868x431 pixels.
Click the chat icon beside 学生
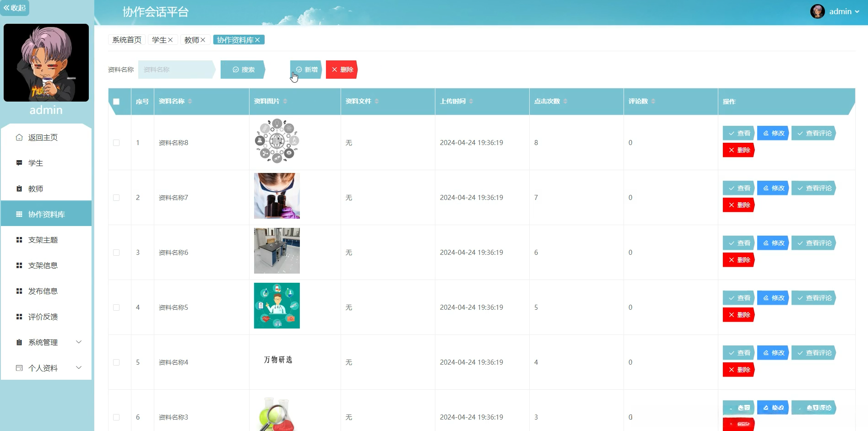(x=19, y=163)
